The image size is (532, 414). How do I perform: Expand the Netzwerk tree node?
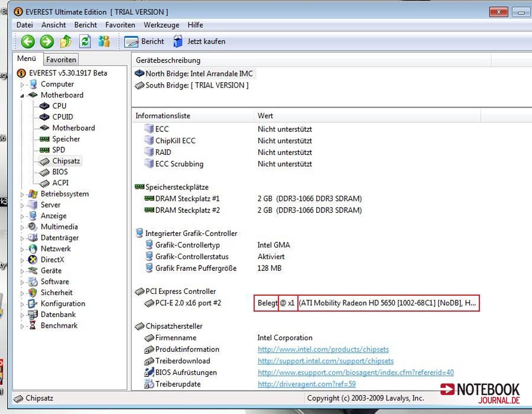22,249
